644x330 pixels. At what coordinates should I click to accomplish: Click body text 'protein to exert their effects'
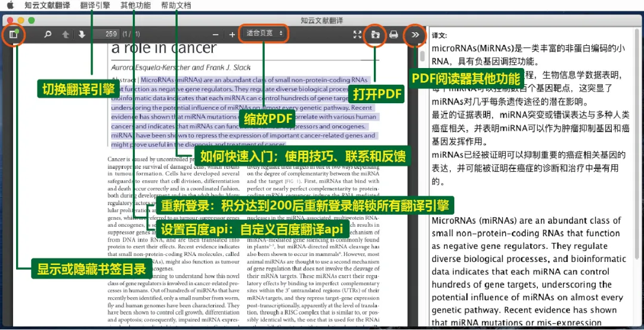click(x=173, y=246)
